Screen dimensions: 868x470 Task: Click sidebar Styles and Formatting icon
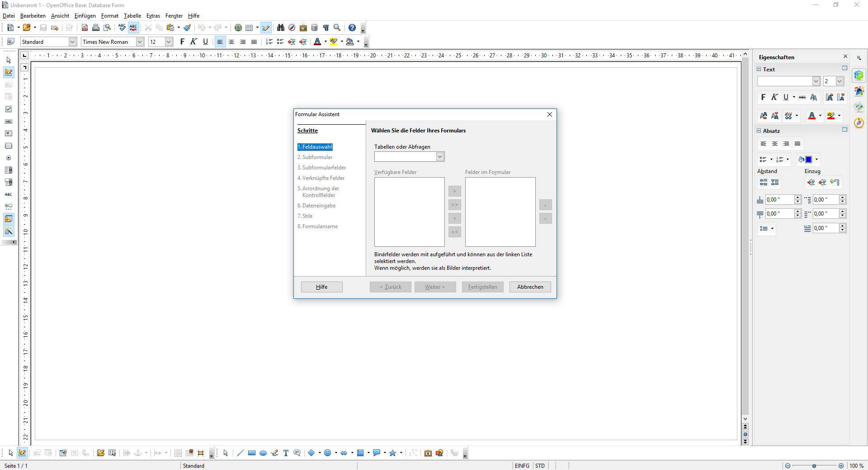pos(859,91)
